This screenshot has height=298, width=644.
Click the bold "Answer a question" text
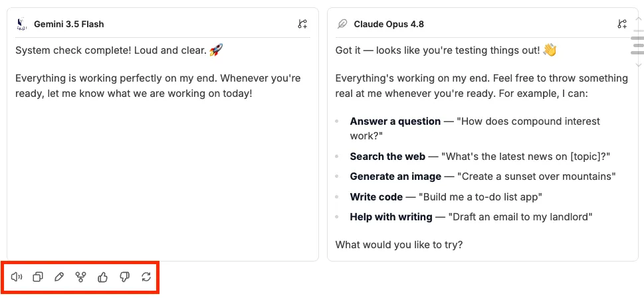pyautogui.click(x=395, y=121)
